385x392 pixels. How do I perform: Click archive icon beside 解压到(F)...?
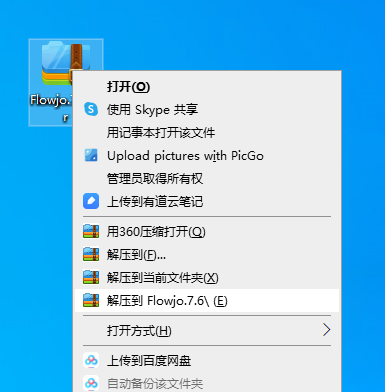[91, 254]
